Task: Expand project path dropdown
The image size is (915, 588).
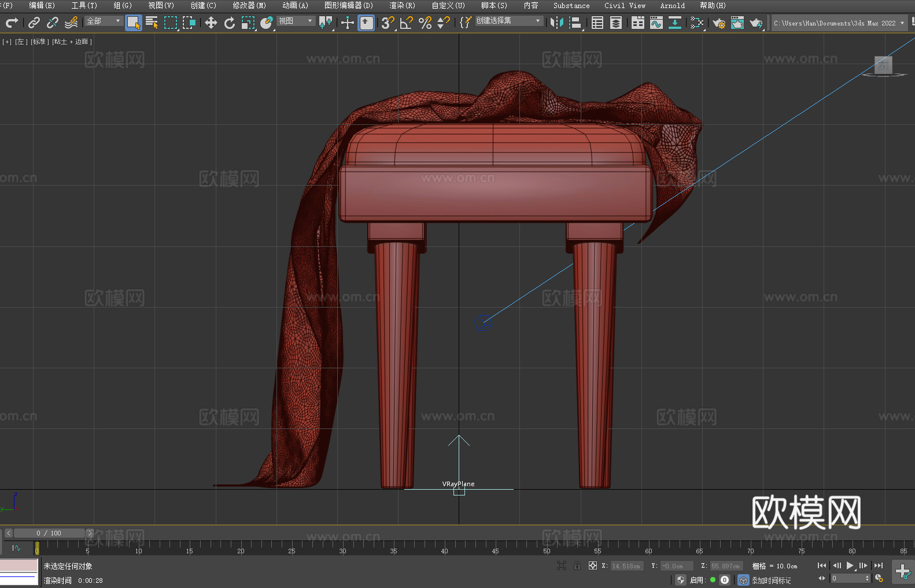Action: pyautogui.click(x=902, y=23)
